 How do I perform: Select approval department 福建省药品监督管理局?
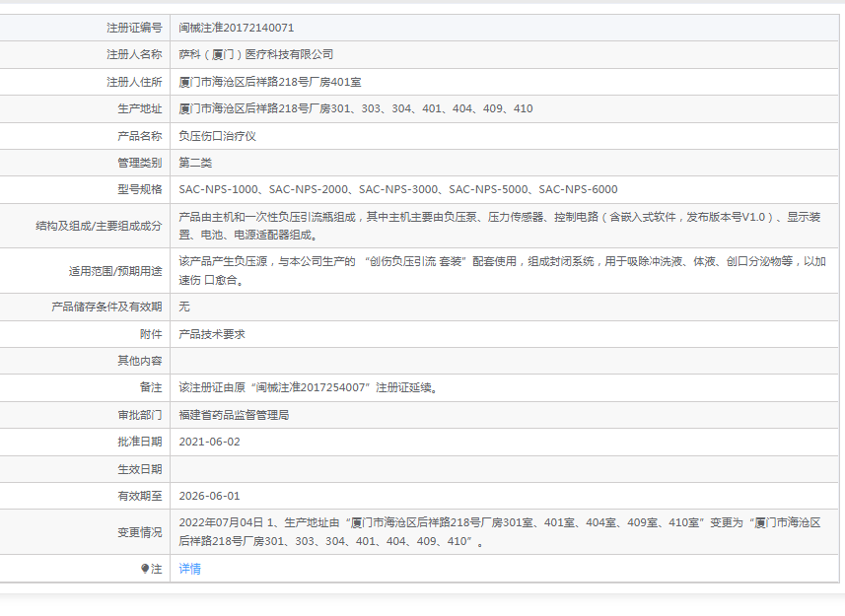click(x=234, y=415)
